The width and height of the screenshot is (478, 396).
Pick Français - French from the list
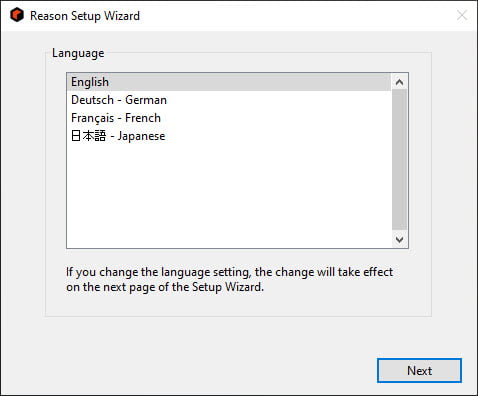[x=229, y=118]
